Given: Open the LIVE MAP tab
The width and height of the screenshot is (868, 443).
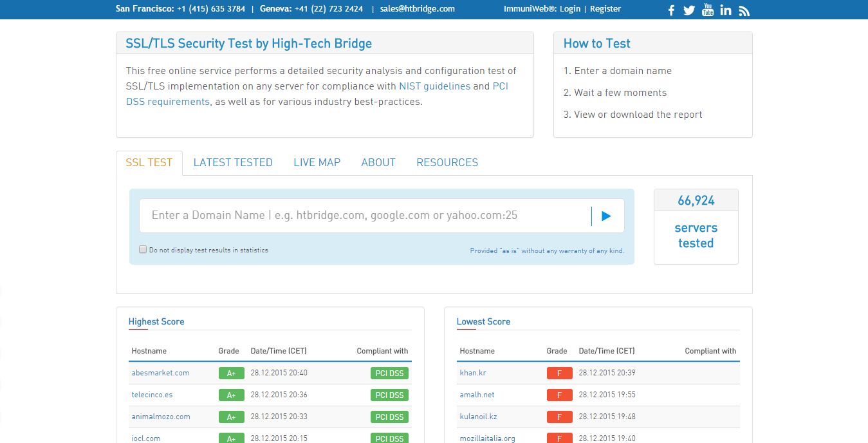Looking at the screenshot, I should click(317, 162).
